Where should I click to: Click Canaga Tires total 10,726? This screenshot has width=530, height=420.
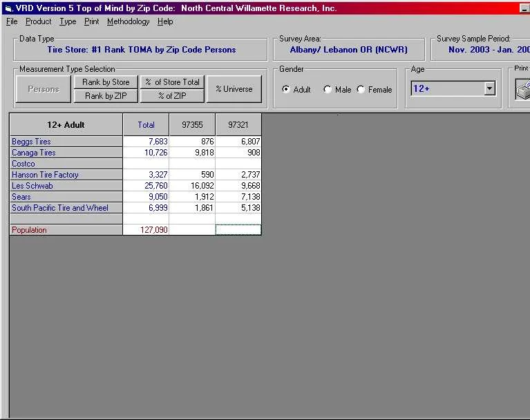[x=146, y=153]
